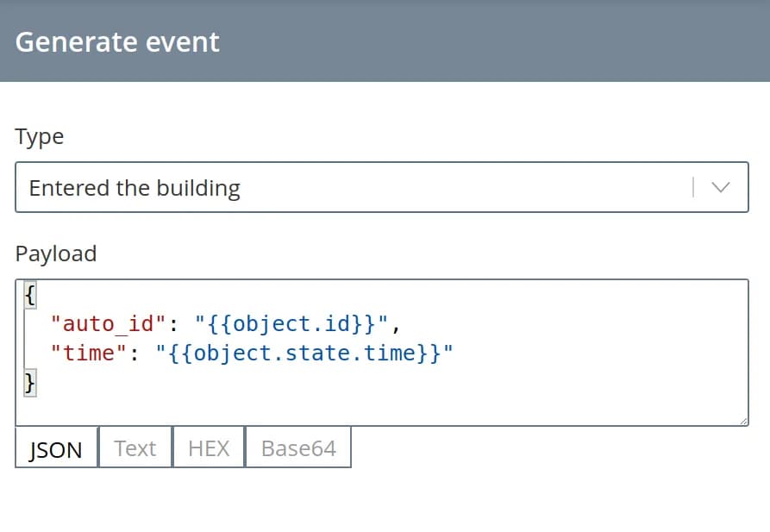Click the comma after the {{object.id}} value
This screenshot has width=770, height=532.
point(398,326)
